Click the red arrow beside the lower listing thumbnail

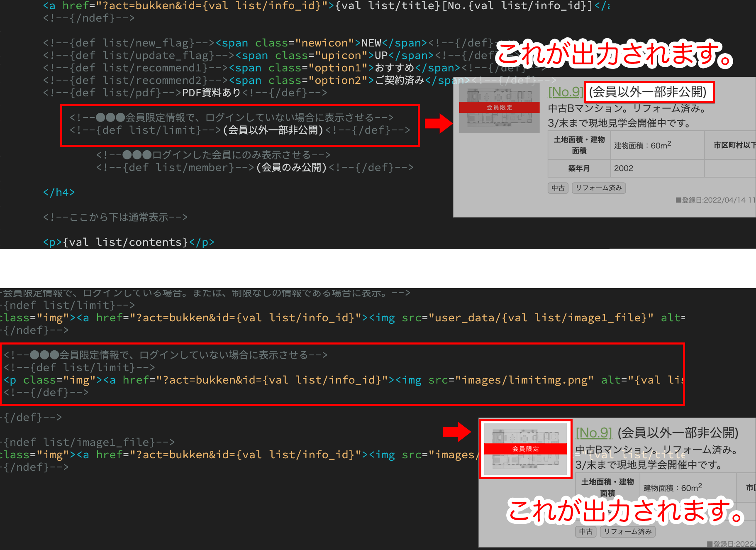(456, 432)
